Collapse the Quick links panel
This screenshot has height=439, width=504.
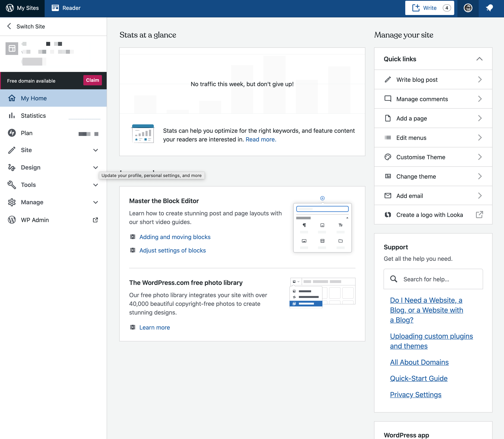[x=479, y=59]
